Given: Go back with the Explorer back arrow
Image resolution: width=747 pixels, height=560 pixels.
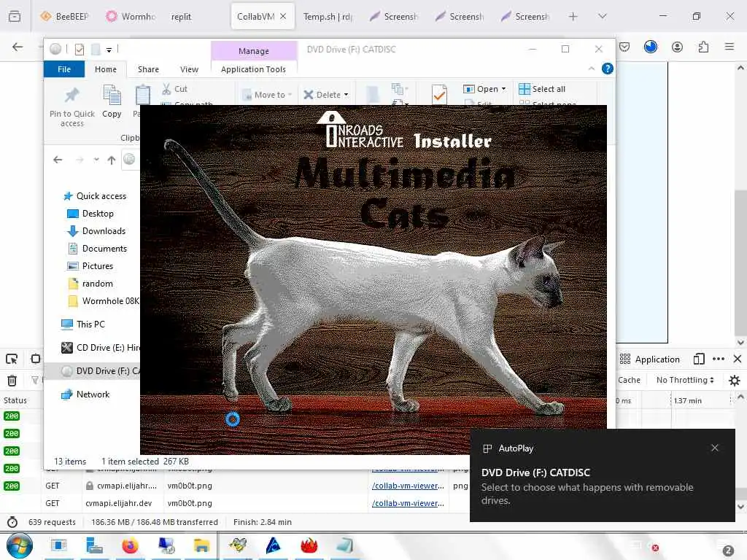Looking at the screenshot, I should point(58,160).
